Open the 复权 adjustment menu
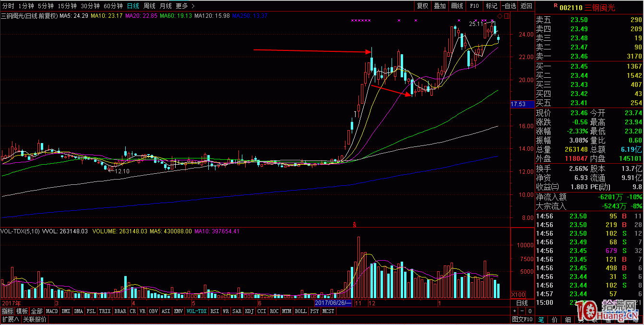Viewport: 644px width, 325px height. (422, 6)
